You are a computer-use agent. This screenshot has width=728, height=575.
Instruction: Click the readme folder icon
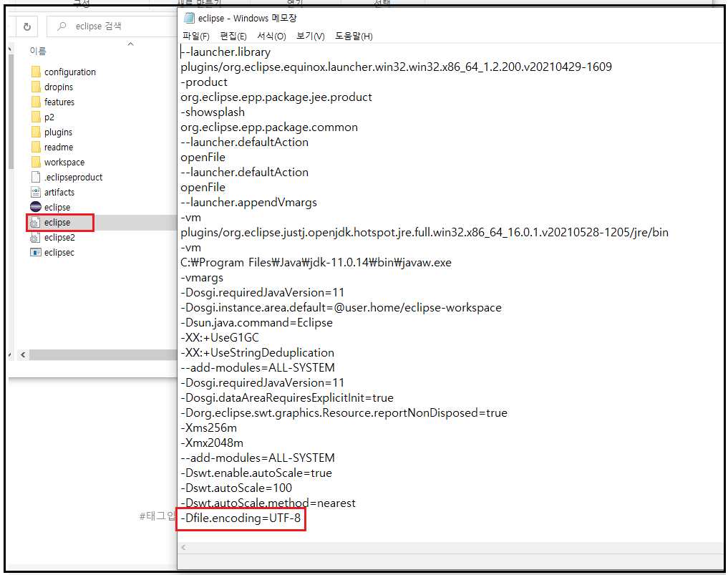pos(36,147)
